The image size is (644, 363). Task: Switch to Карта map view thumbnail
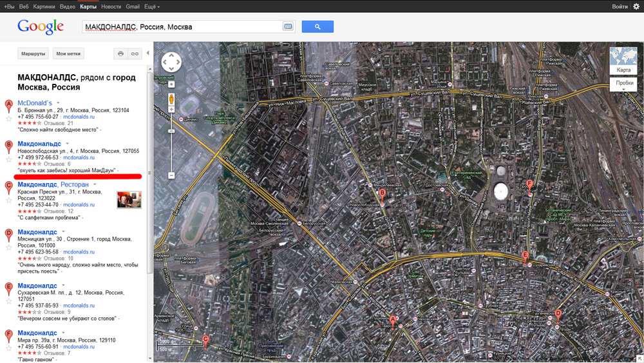(x=623, y=61)
